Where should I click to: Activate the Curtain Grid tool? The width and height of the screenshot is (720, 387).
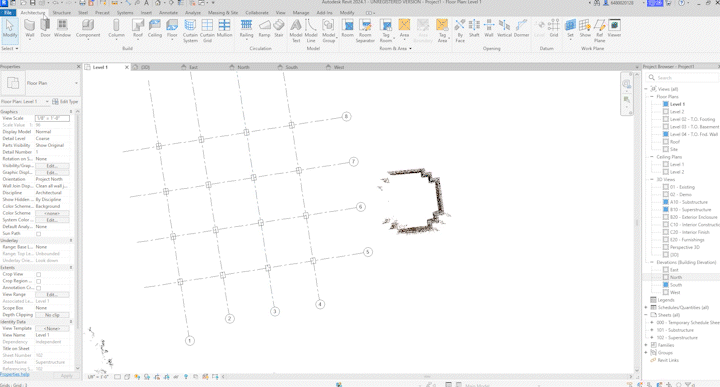coord(207,31)
